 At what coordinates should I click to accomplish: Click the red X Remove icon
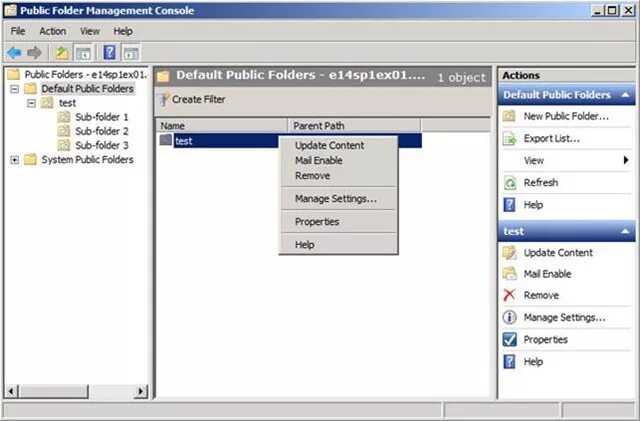(x=509, y=295)
